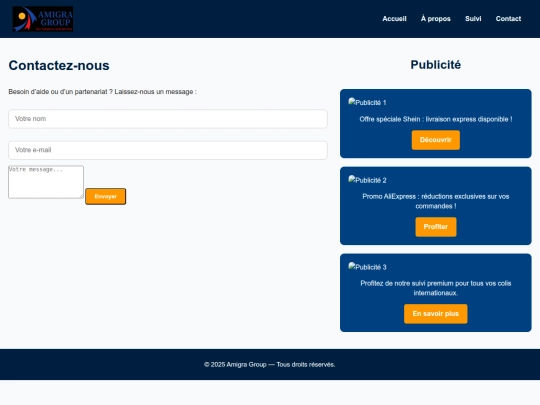Select the Contactez-nous heading
The height and width of the screenshot is (405, 540).
click(59, 65)
